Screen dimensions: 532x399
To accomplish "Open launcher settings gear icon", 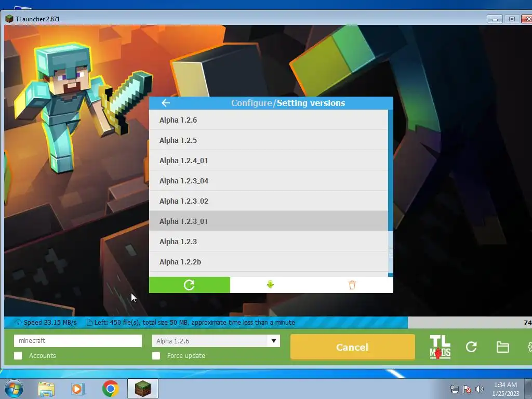I will [x=529, y=347].
